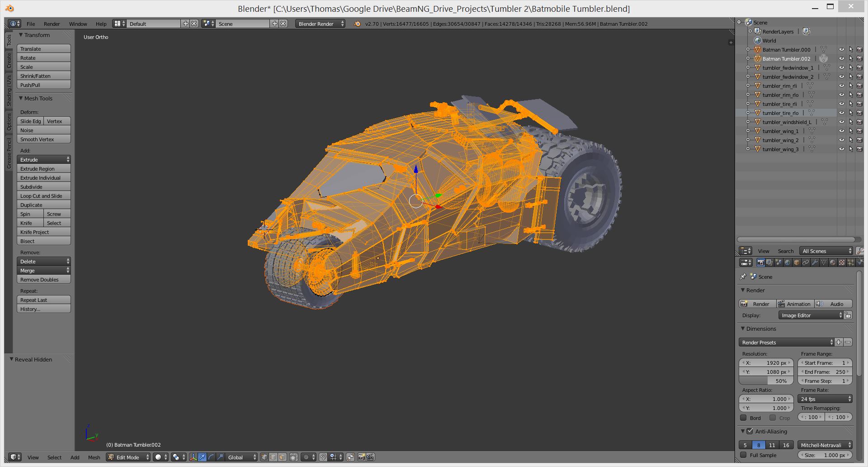
Task: Enable the Bord (border) checkbox
Action: click(743, 418)
